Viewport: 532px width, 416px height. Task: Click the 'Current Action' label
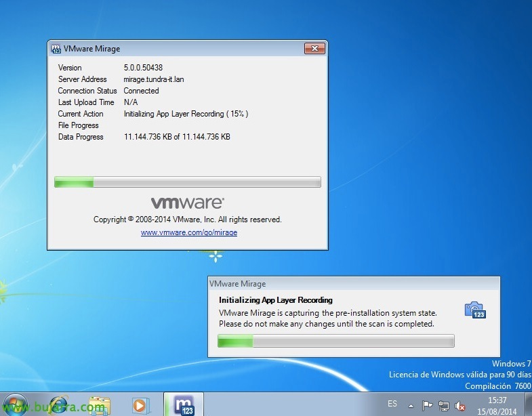click(x=81, y=114)
